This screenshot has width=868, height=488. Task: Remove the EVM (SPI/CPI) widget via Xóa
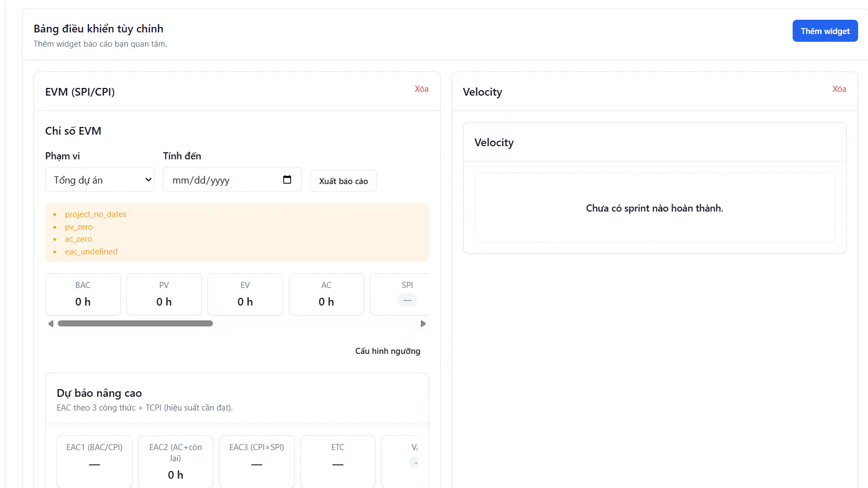421,89
